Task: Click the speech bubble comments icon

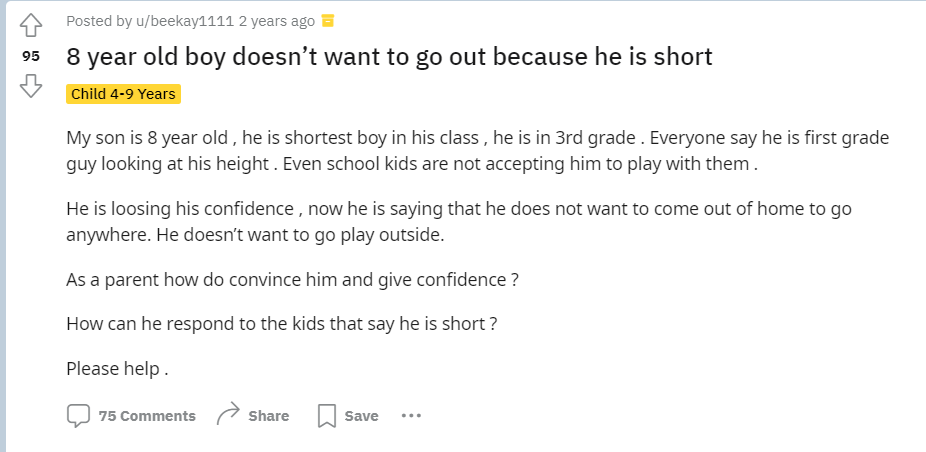Action: [78, 416]
